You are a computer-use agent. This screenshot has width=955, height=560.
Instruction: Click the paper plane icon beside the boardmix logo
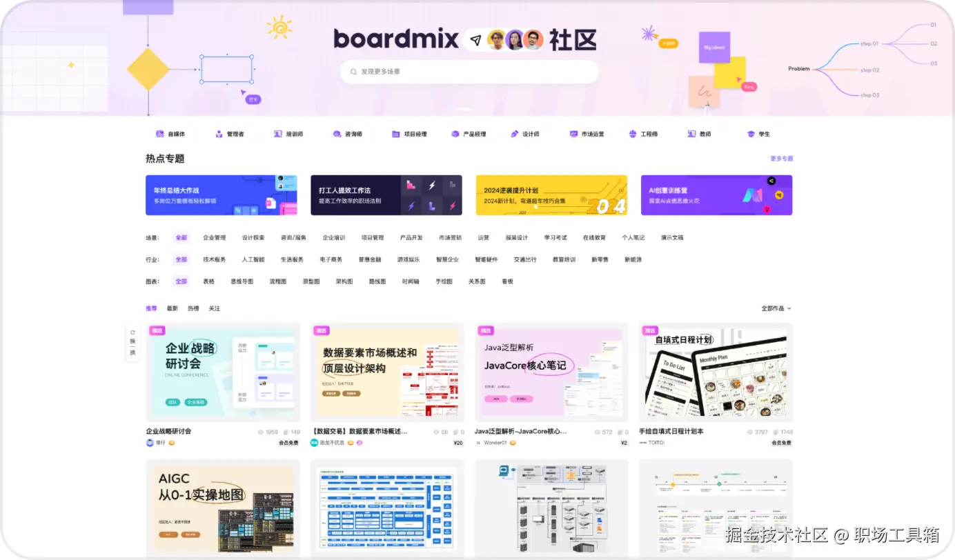474,39
